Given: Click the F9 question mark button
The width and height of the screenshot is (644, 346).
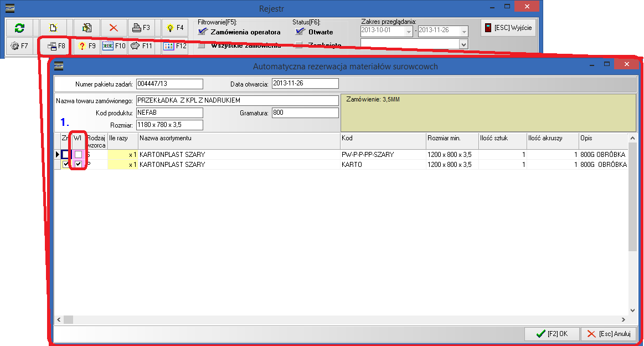Looking at the screenshot, I should point(86,47).
